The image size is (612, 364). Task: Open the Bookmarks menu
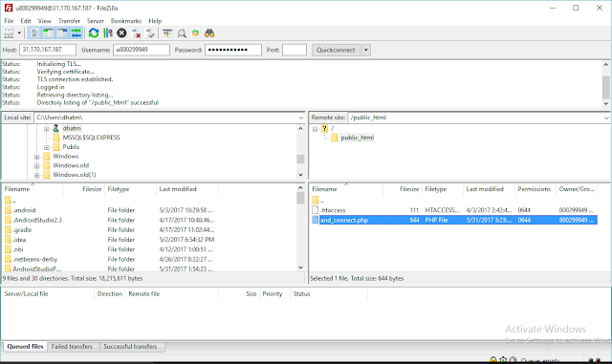[126, 21]
